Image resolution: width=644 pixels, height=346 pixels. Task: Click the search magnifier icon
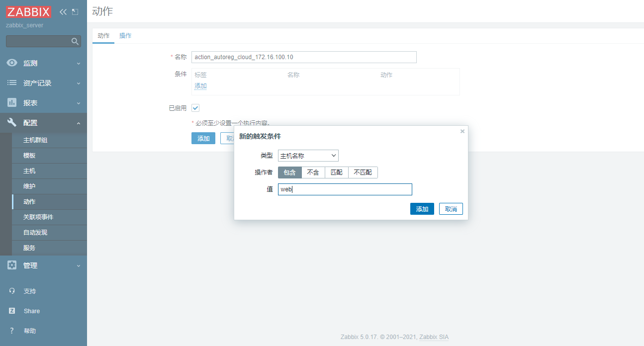pos(75,41)
